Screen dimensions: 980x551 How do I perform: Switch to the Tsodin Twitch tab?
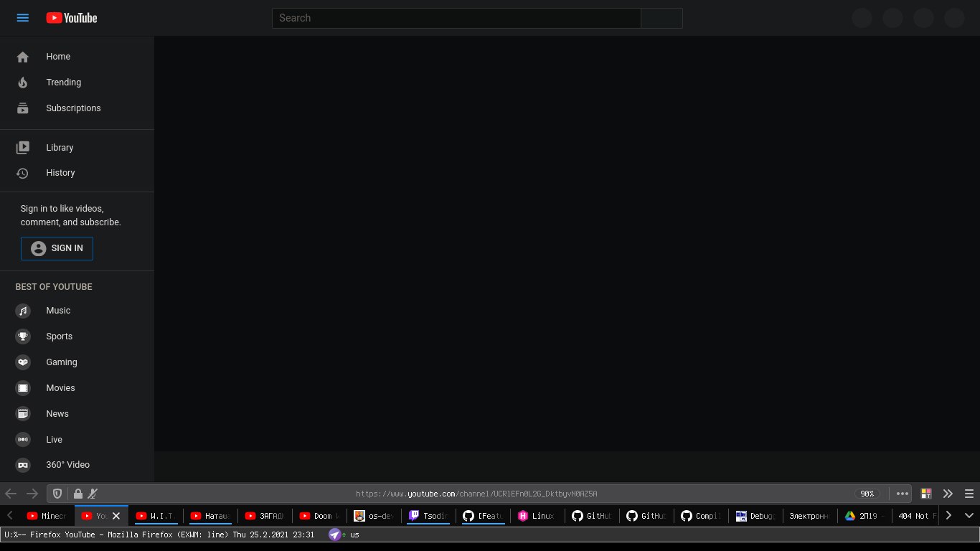pyautogui.click(x=428, y=516)
